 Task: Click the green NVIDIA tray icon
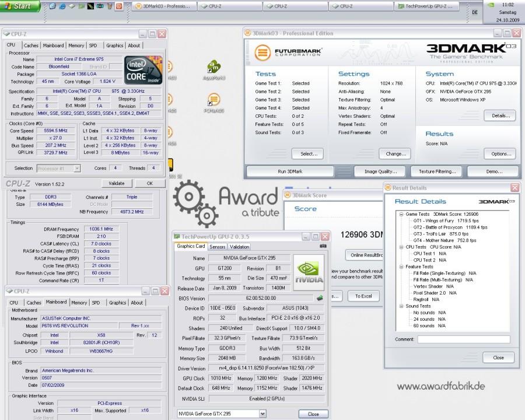click(x=491, y=5)
